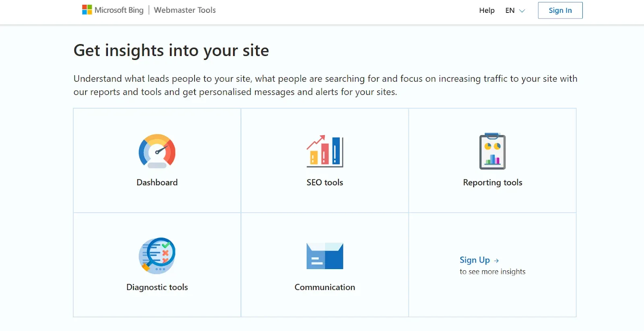This screenshot has height=331, width=644.
Task: Click the paragraph starting with 'Understand what leads people'
Action: coord(325,85)
